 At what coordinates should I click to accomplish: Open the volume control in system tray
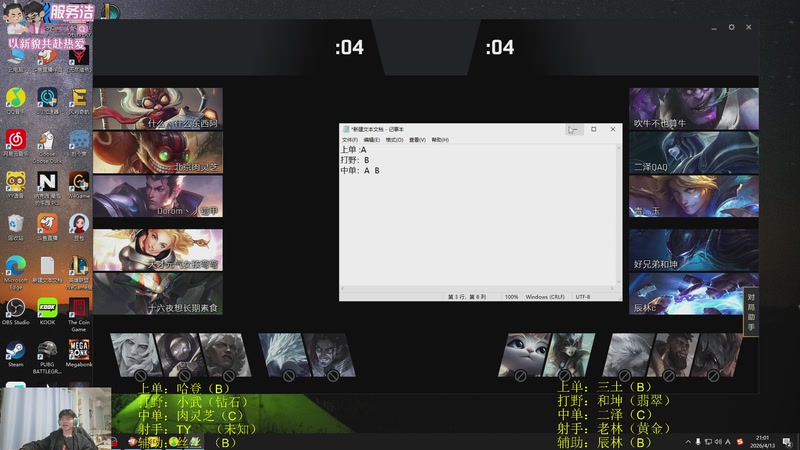click(x=718, y=442)
